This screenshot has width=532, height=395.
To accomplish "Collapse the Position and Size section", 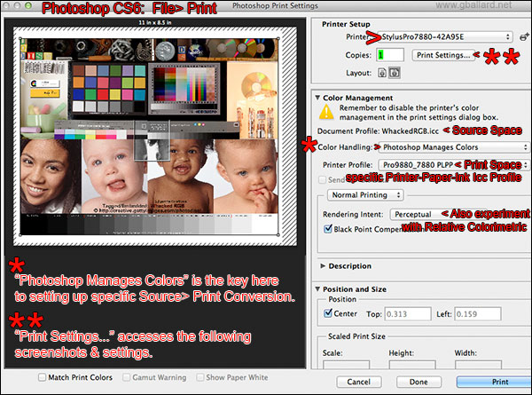I will click(317, 289).
